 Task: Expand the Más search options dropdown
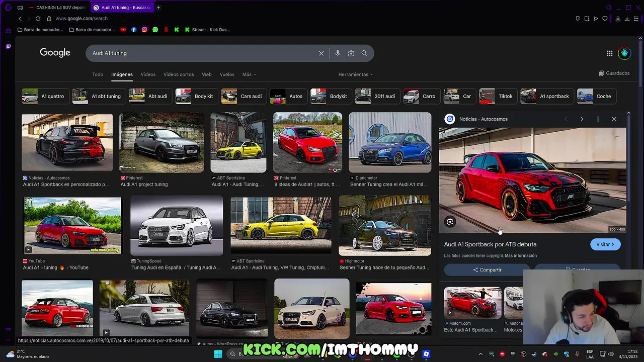[249, 74]
